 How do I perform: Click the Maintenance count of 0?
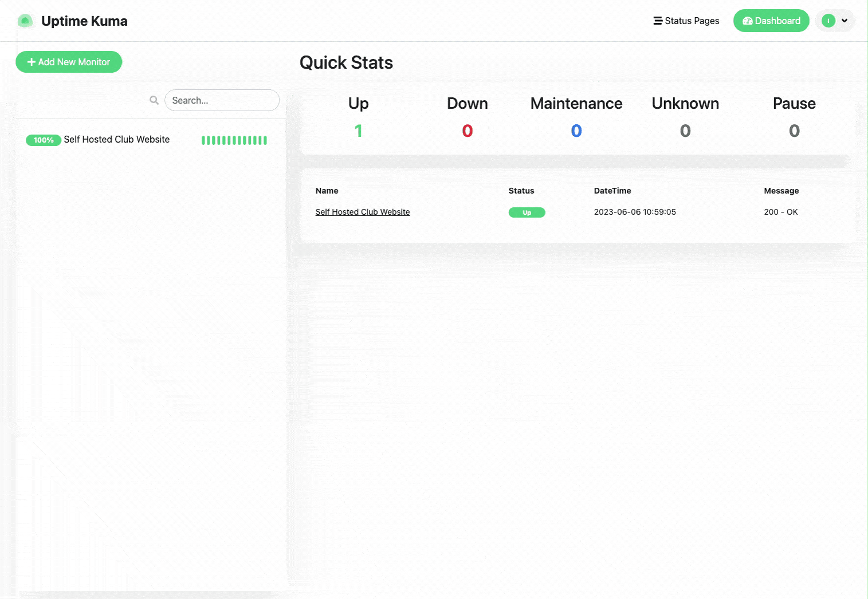click(576, 131)
